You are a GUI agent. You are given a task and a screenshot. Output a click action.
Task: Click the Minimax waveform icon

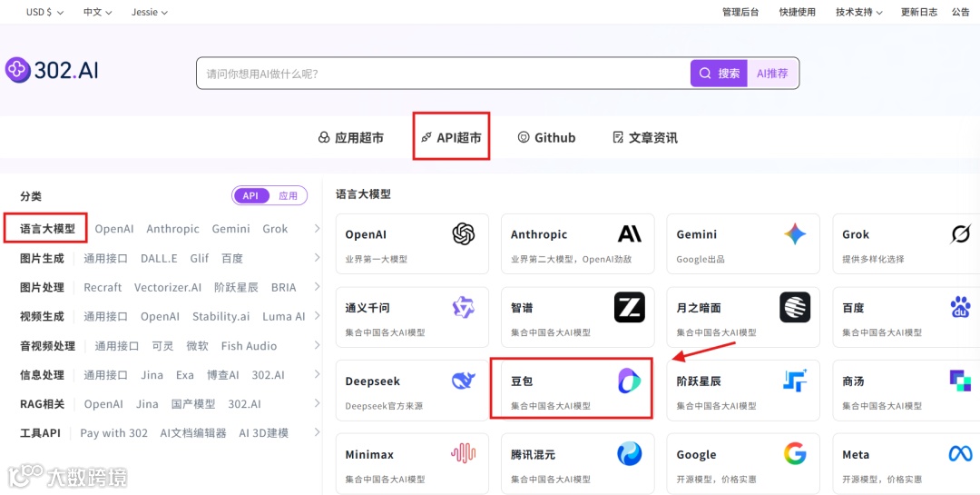(463, 454)
